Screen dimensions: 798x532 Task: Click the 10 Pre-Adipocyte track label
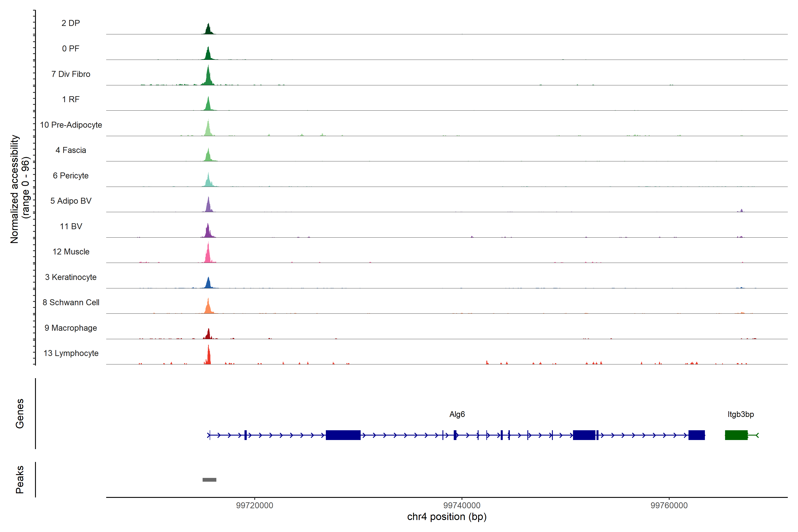click(x=71, y=125)
